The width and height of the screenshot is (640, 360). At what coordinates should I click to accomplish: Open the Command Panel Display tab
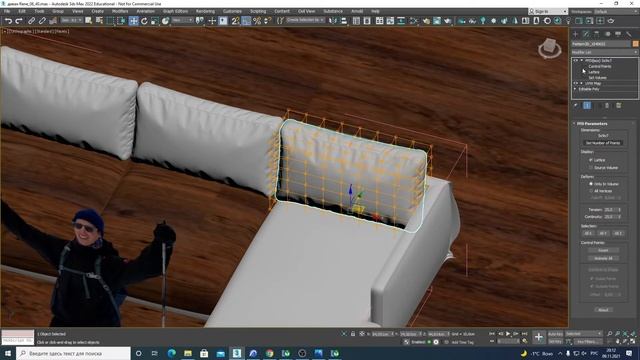coord(618,34)
